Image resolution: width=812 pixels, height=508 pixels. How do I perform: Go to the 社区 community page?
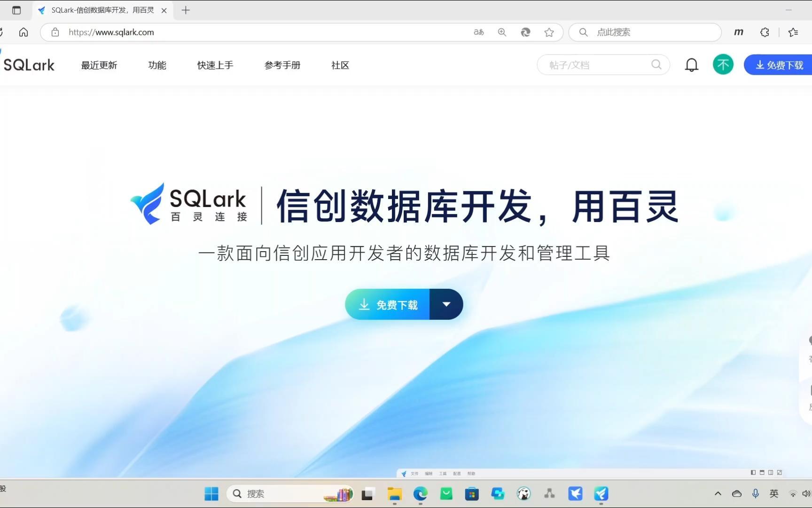340,65
